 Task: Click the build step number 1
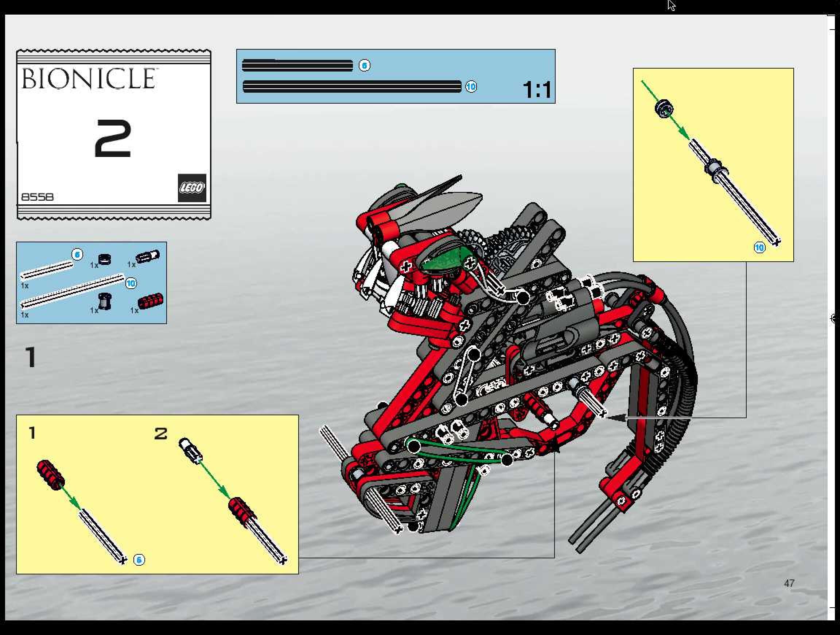coord(30,357)
